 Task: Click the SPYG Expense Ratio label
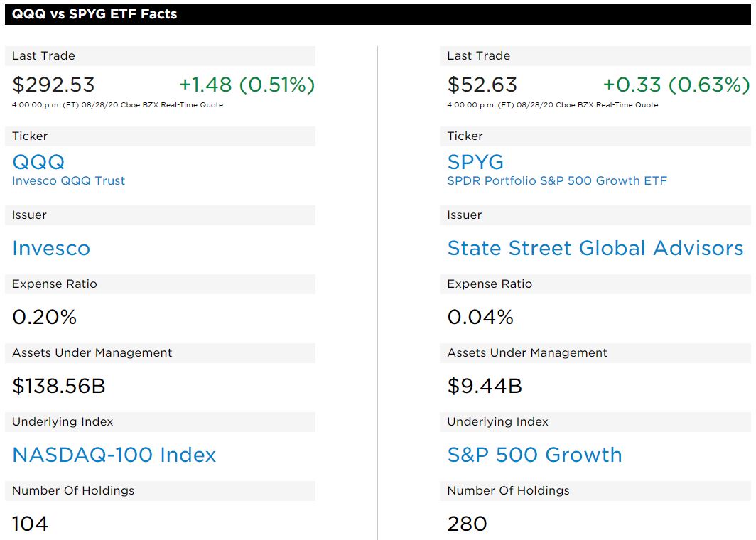490,284
